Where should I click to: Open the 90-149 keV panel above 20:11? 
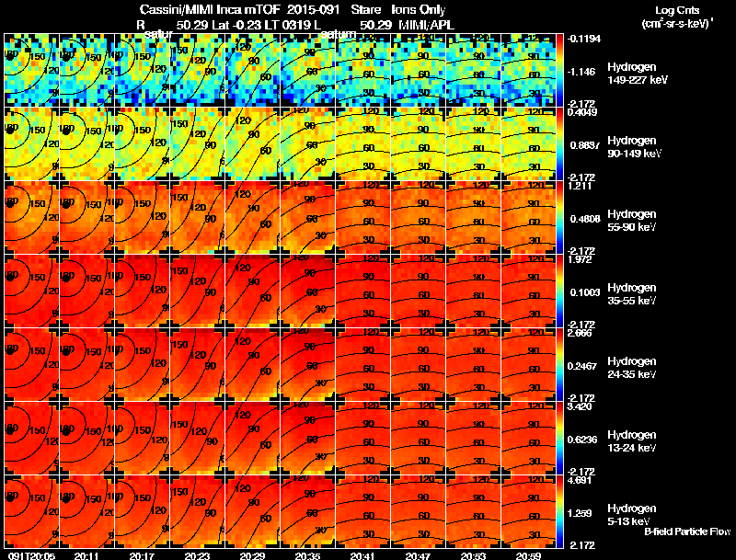coord(86,143)
